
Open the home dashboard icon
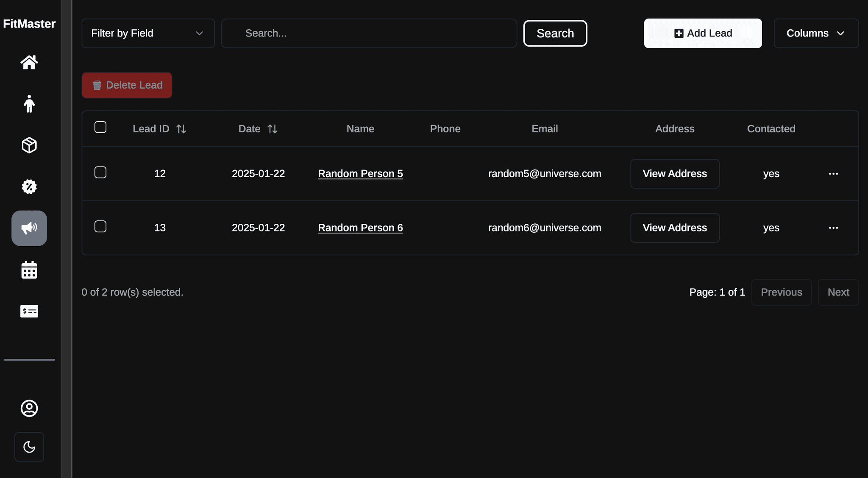29,62
